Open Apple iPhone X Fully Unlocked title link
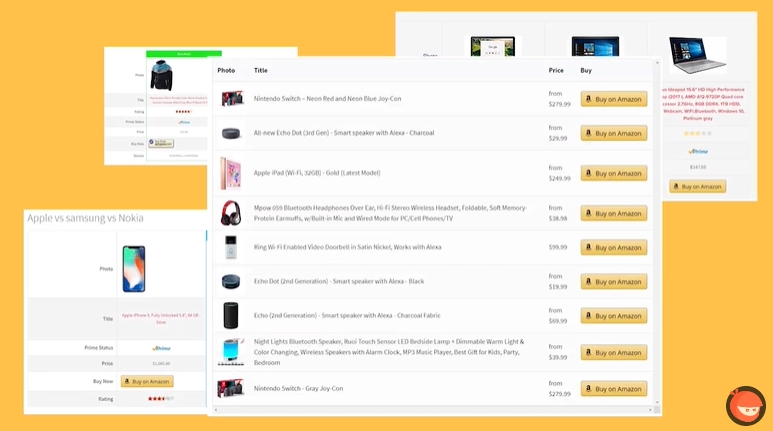The image size is (773, 431). (161, 319)
